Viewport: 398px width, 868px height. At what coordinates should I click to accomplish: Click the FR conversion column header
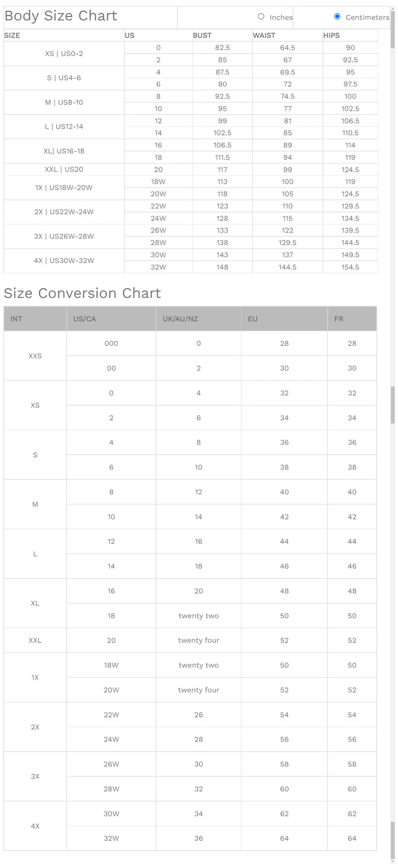339,319
